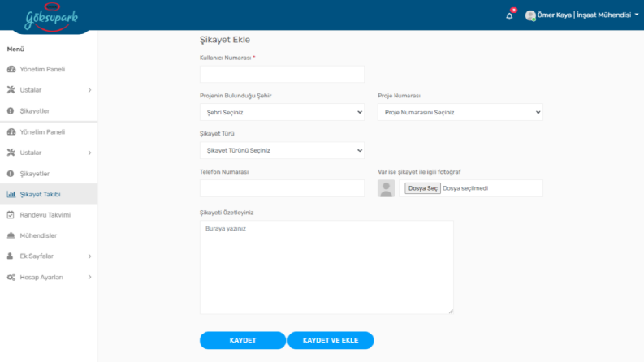Click Ömer Kaya | İnşaat Mühendisi profile name

coord(584,15)
